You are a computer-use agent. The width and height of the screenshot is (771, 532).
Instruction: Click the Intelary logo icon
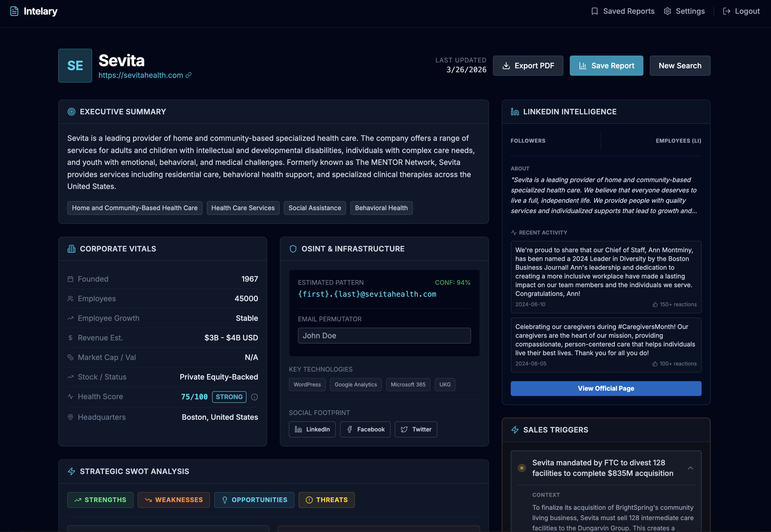14,11
